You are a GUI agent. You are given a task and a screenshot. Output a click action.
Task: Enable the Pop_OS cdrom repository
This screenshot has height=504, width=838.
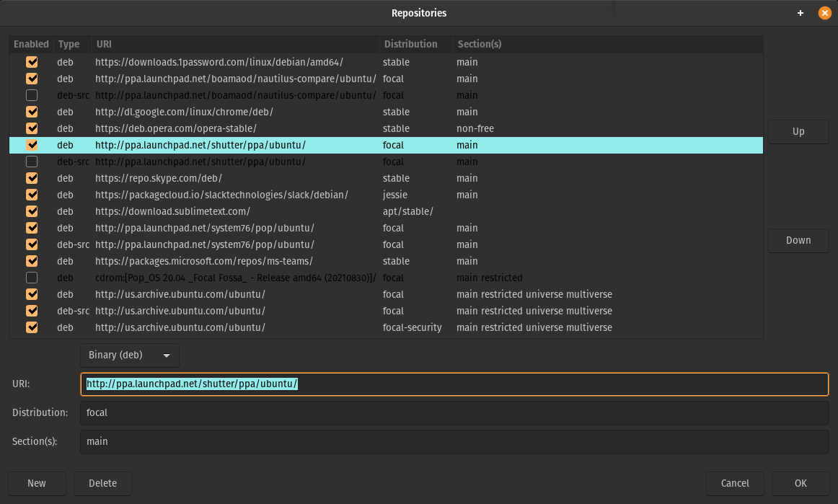pos(32,278)
